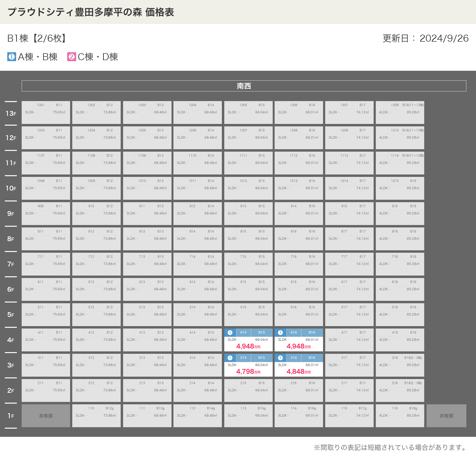This screenshot has height=458, width=476.
Task: Click unit 216 B16 cell
Action: click(x=299, y=391)
